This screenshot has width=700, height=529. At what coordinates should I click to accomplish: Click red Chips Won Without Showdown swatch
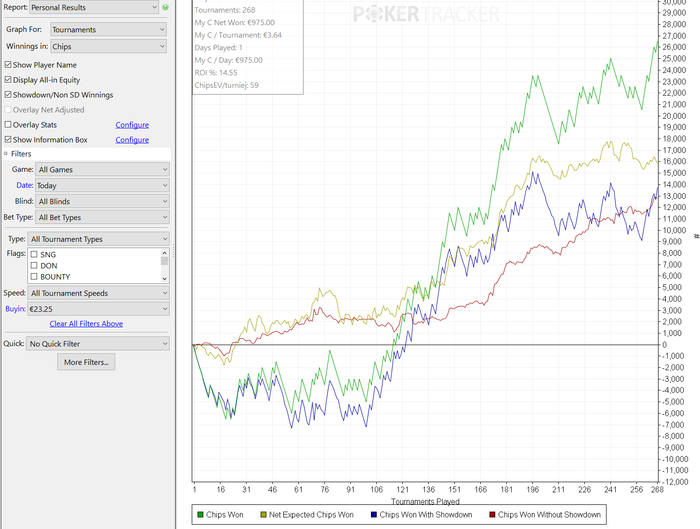coord(492,515)
